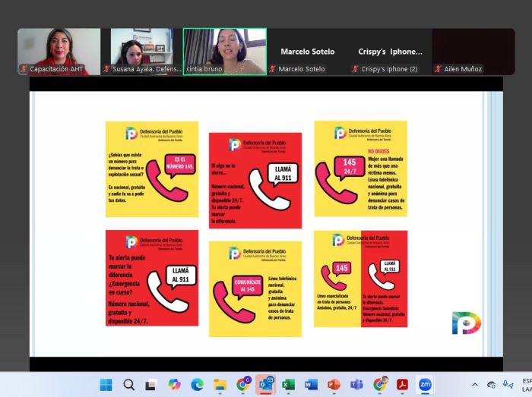This screenshot has width=532, height=397.
Task: Select the Capacitación AHT video tile
Action: [59, 52]
